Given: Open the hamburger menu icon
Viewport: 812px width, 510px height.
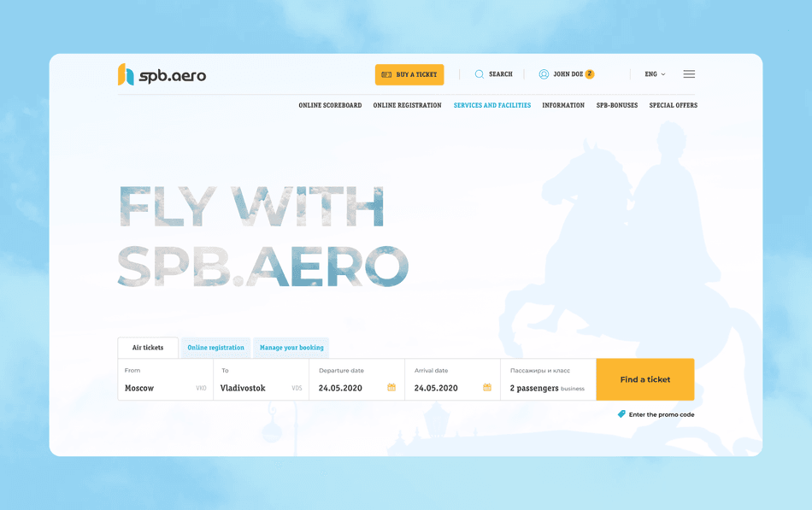Looking at the screenshot, I should coord(689,74).
